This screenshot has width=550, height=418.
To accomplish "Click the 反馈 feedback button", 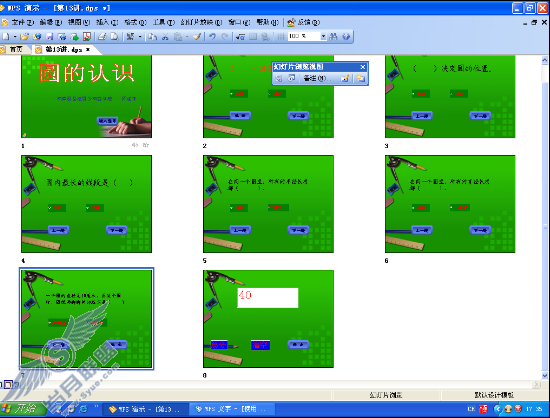I will [304, 22].
